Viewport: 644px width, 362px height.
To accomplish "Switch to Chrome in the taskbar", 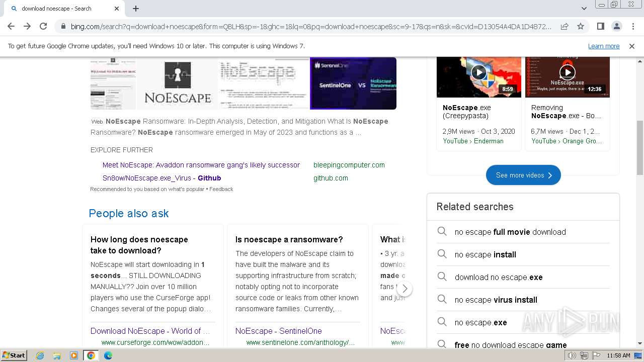I will click(91, 355).
